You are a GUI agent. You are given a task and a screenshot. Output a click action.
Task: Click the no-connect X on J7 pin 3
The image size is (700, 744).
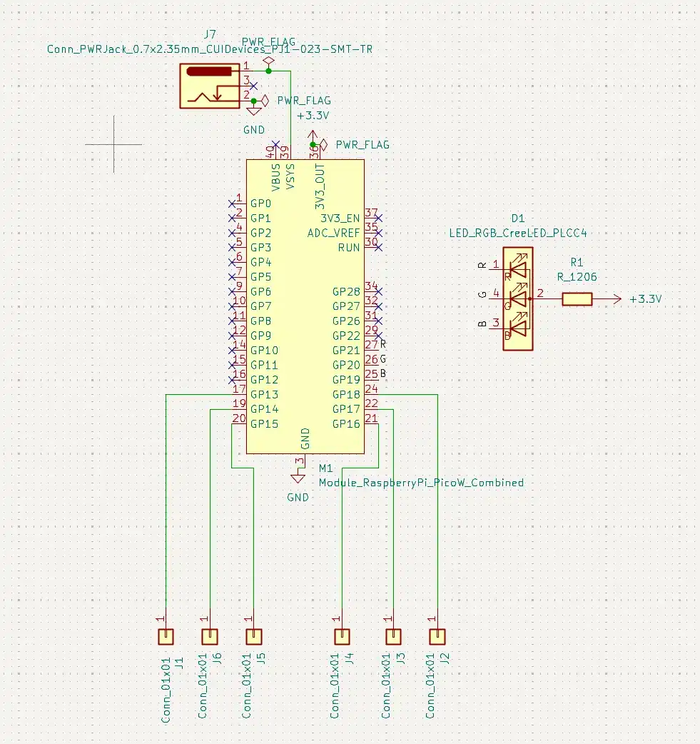254,86
